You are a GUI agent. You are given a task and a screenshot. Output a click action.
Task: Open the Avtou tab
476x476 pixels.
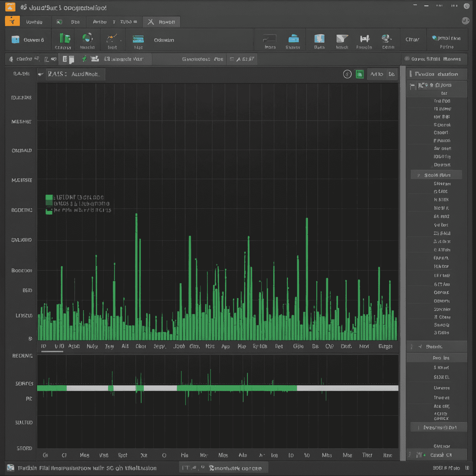[100, 22]
